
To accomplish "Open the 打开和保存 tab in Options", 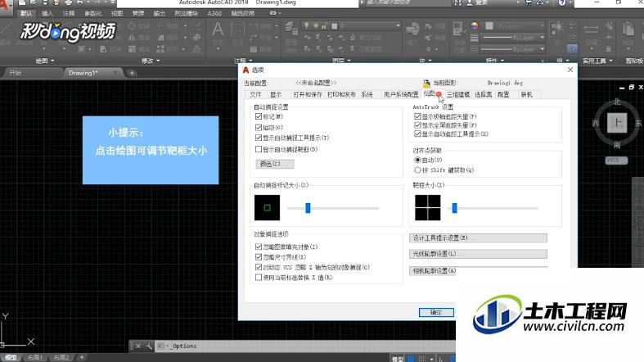I will coord(308,94).
